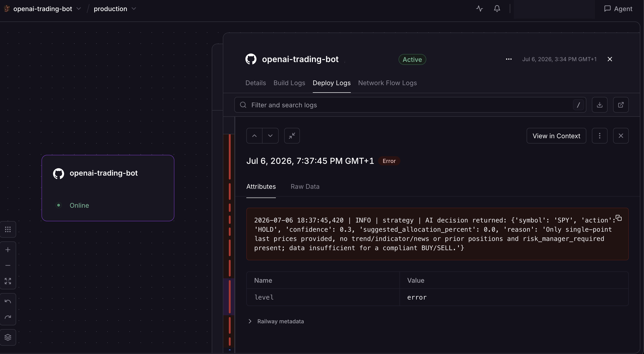Select the openai-trading-bot service card on canvas
644x354 pixels.
[x=108, y=188]
